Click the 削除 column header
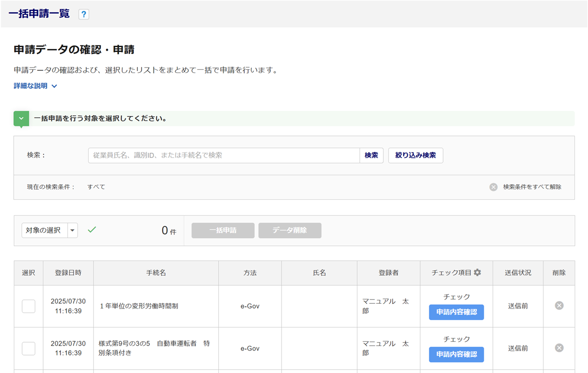 559,273
